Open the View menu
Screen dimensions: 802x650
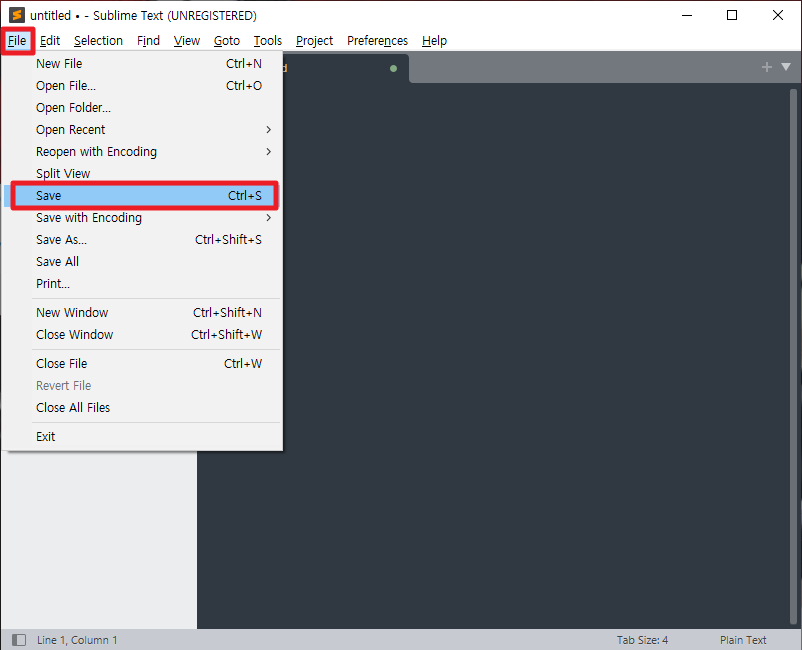pyautogui.click(x=187, y=40)
